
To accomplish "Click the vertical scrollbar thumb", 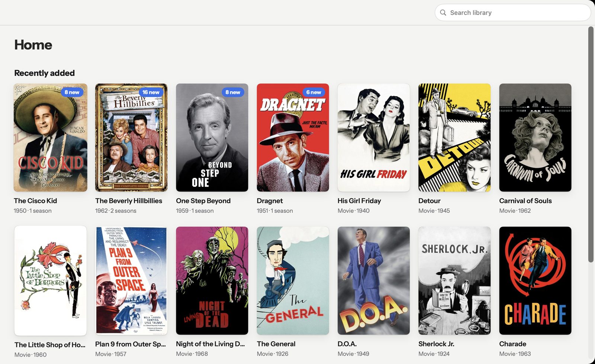I will tap(591, 144).
